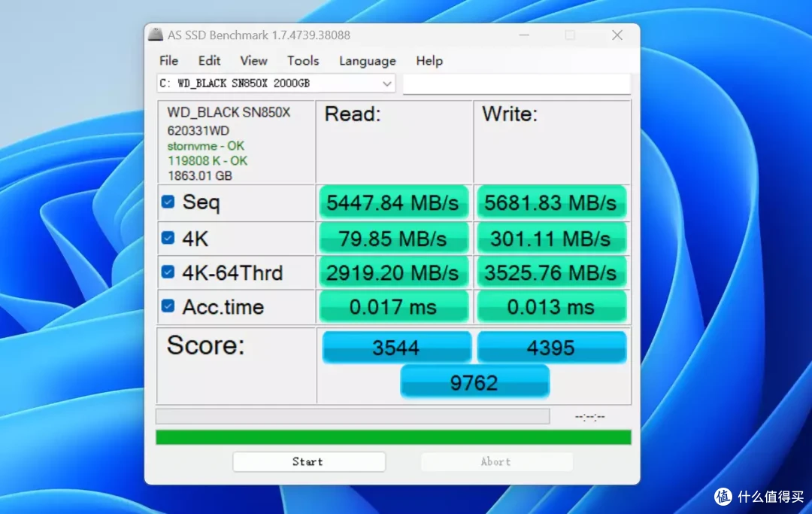Toggle the 4K test checkbox

(168, 238)
